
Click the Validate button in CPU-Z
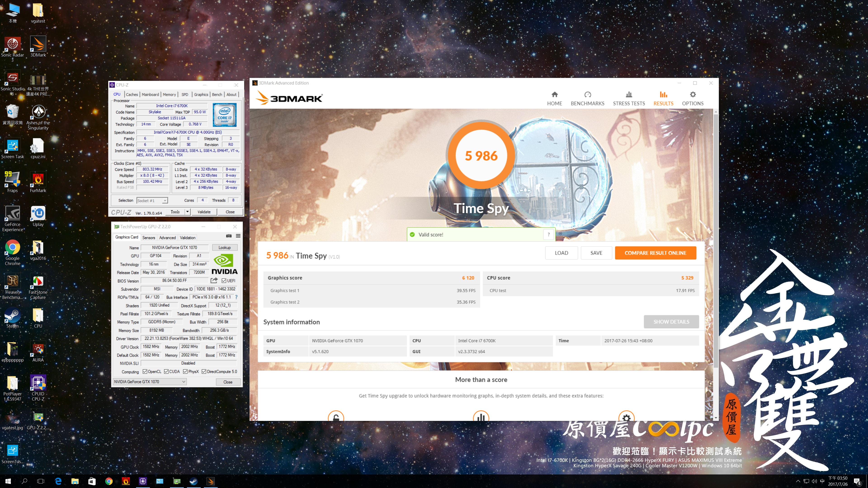204,212
